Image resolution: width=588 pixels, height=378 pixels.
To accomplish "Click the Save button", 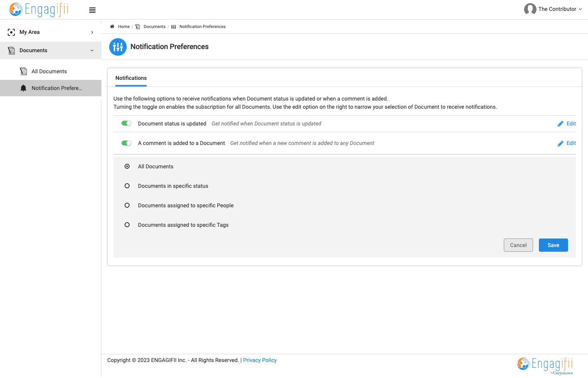I will (x=553, y=245).
